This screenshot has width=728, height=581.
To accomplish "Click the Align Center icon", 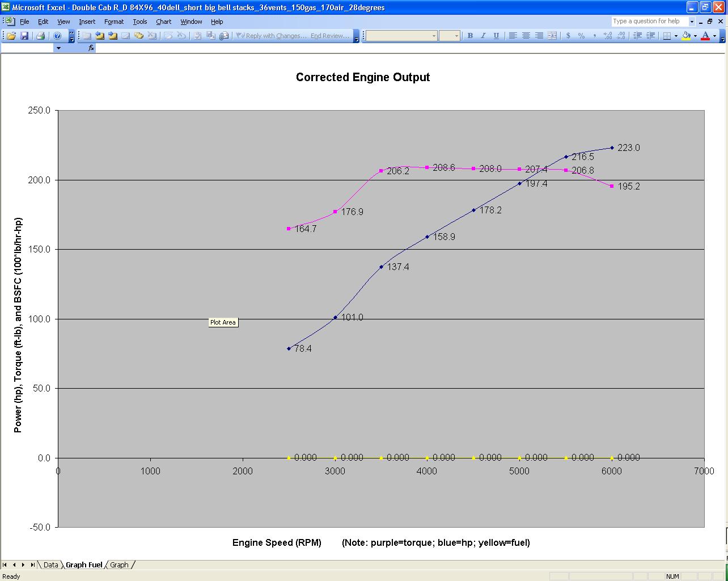I will [x=526, y=36].
